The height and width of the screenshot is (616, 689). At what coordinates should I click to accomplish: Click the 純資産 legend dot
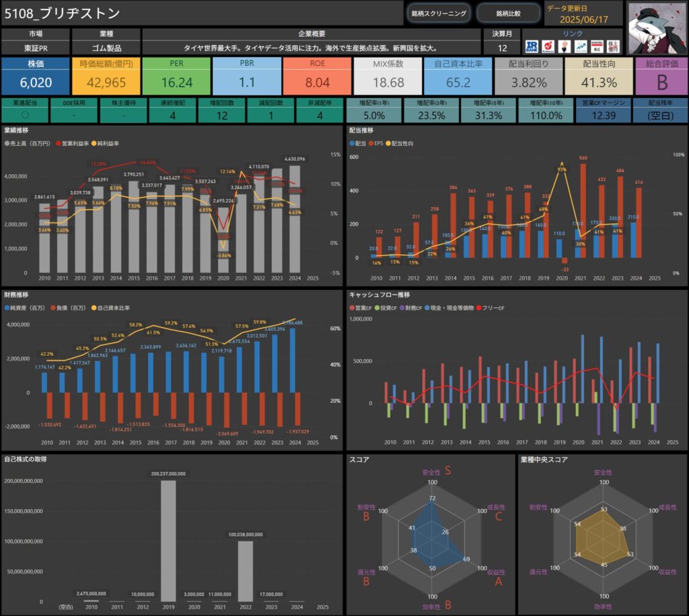pos(7,308)
